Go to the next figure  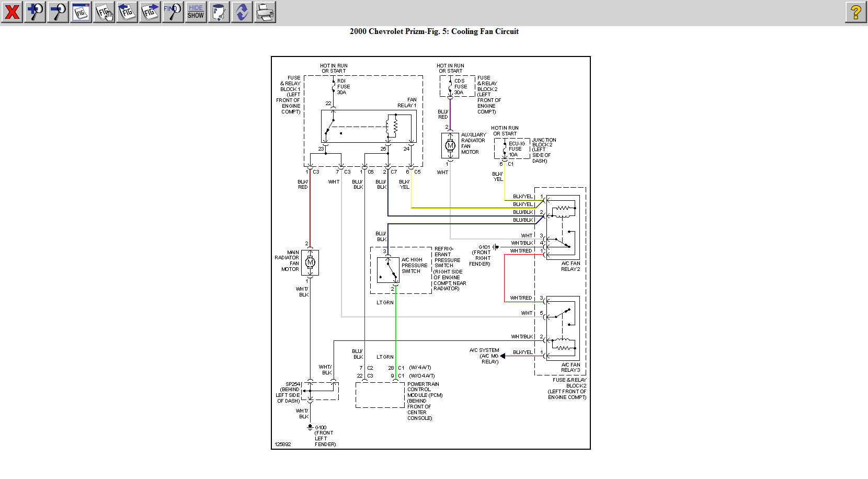[150, 12]
